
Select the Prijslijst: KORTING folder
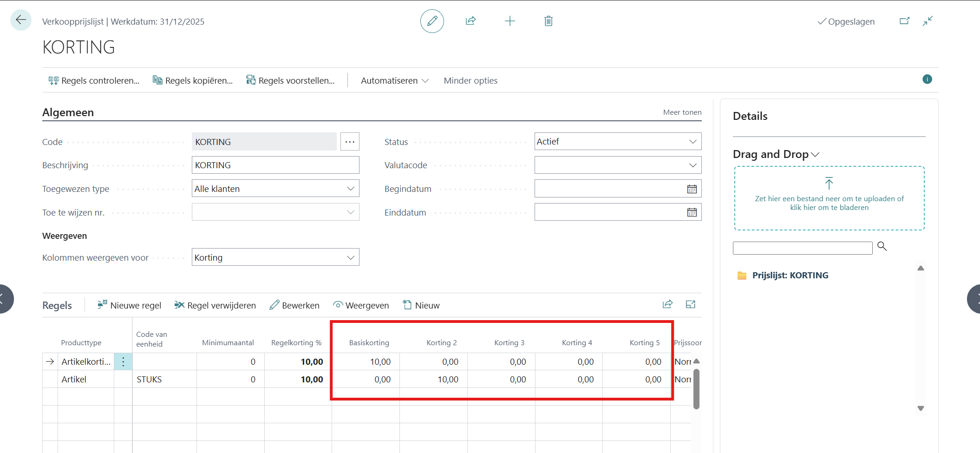pyautogui.click(x=790, y=276)
